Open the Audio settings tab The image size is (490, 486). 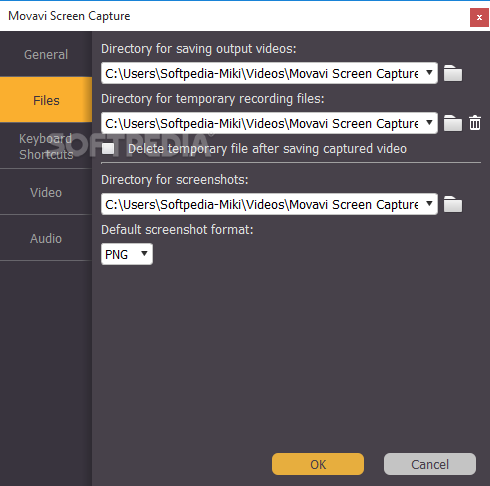tap(46, 238)
